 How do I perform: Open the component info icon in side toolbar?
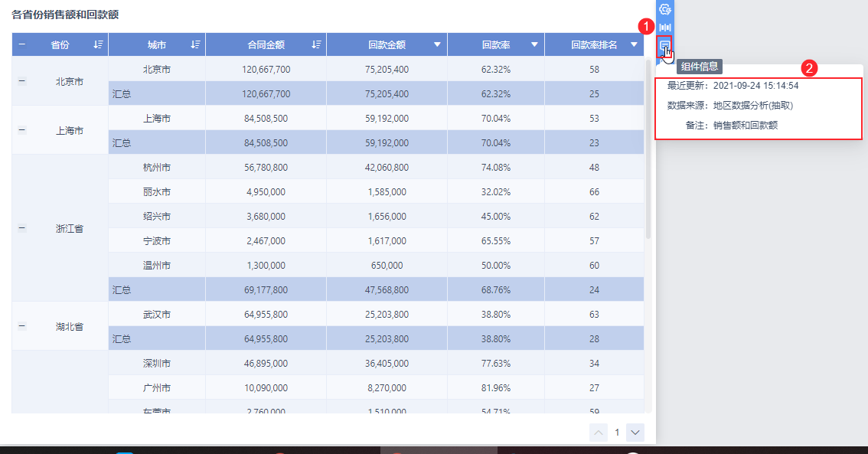click(664, 46)
